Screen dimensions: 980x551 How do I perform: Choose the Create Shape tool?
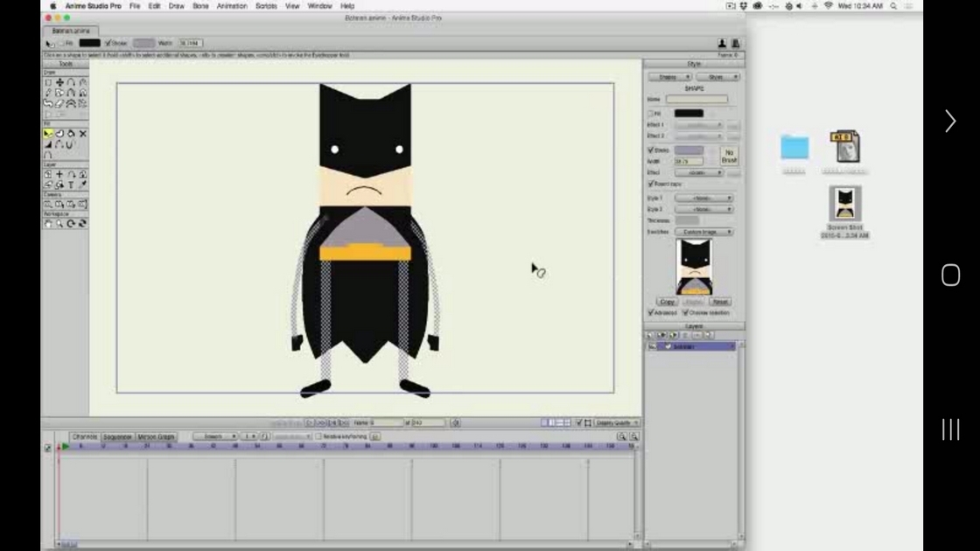click(59, 133)
